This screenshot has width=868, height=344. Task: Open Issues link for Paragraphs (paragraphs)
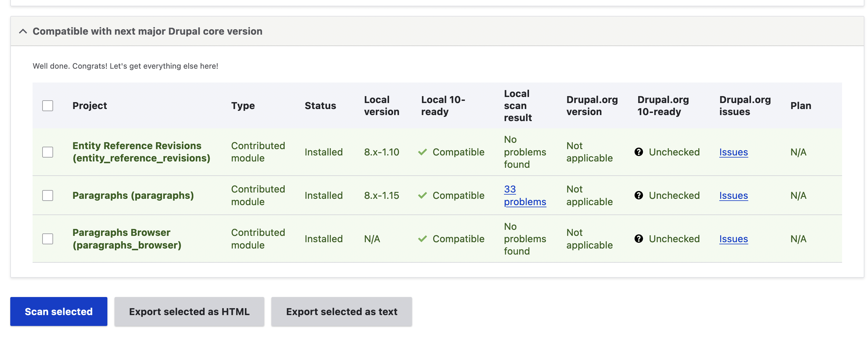(733, 195)
